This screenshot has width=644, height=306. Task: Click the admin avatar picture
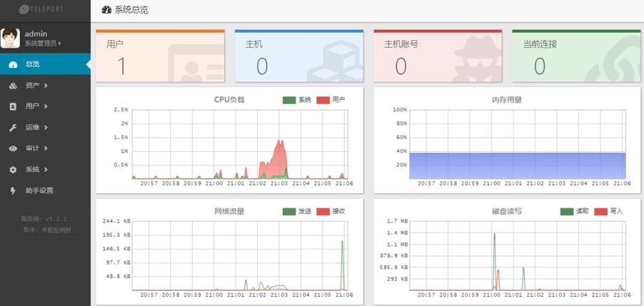pyautogui.click(x=10, y=39)
